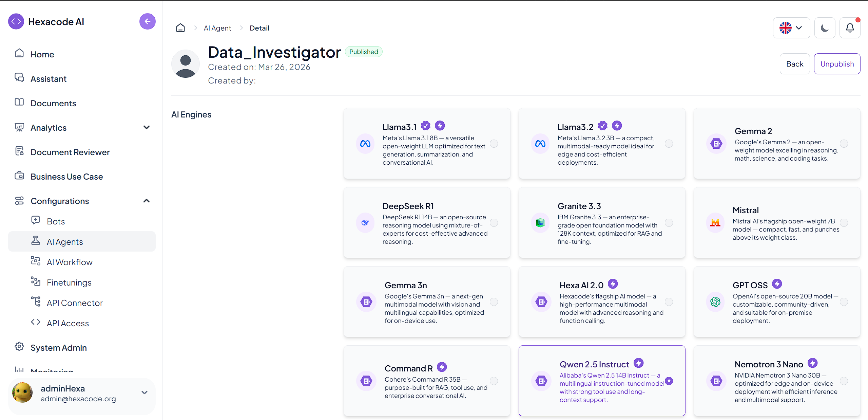Select the Llama3.1 engine radio button
868x420 pixels.
point(494,144)
